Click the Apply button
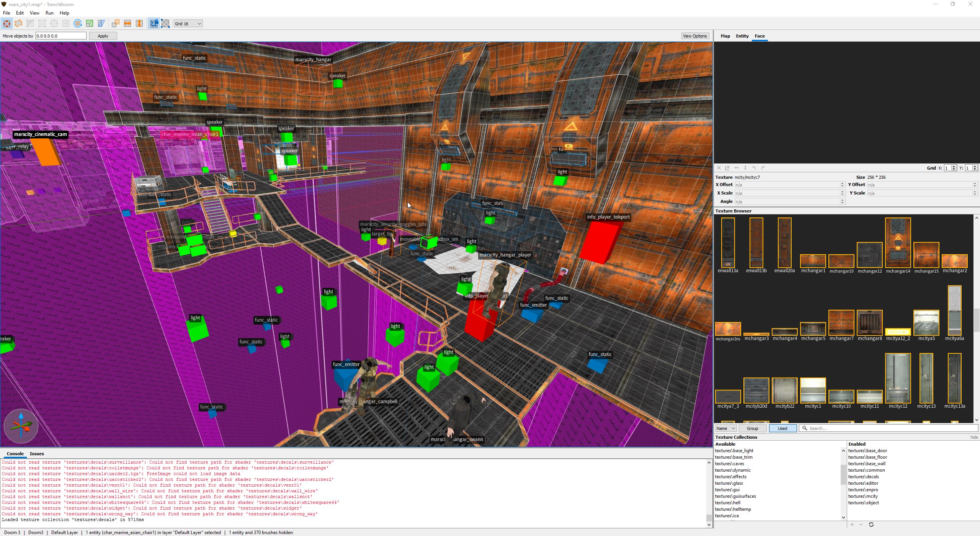 103,36
